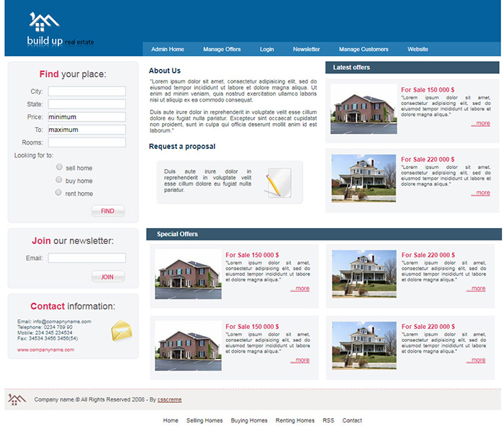Click the FIND button

point(108,211)
